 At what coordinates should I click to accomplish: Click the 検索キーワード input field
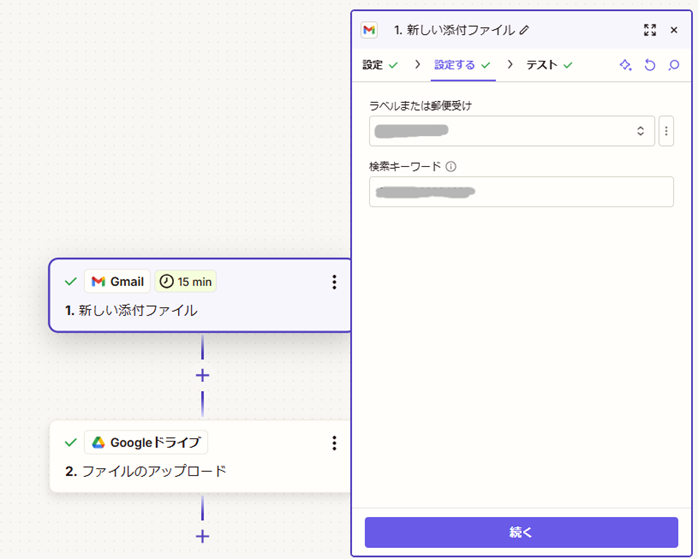click(x=521, y=192)
